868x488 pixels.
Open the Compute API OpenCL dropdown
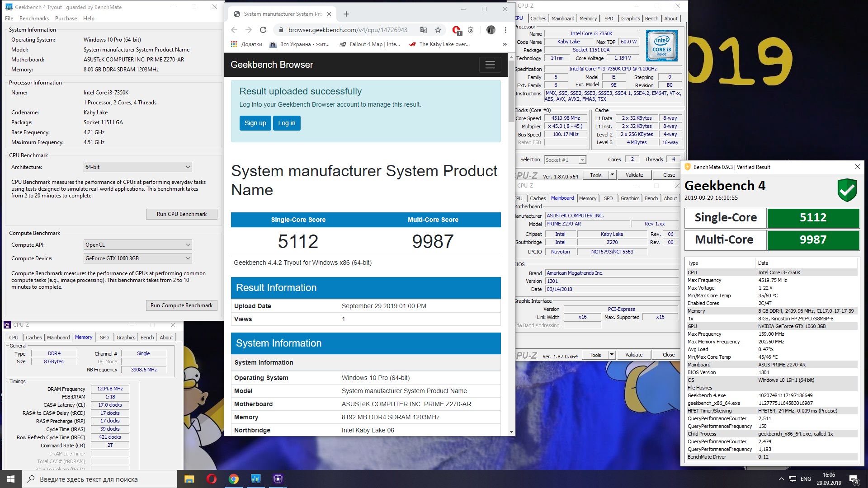click(138, 245)
